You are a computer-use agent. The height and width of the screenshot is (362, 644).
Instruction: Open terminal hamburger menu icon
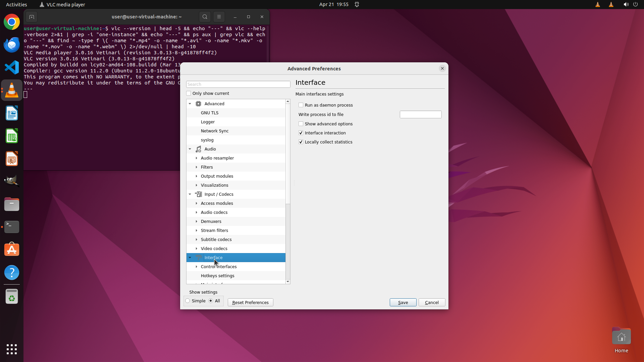[219, 17]
